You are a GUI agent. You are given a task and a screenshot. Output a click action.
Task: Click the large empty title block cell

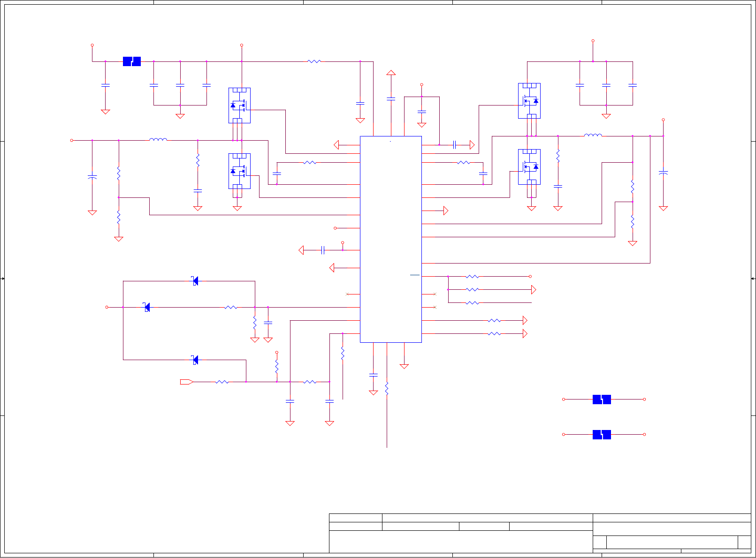click(461, 542)
